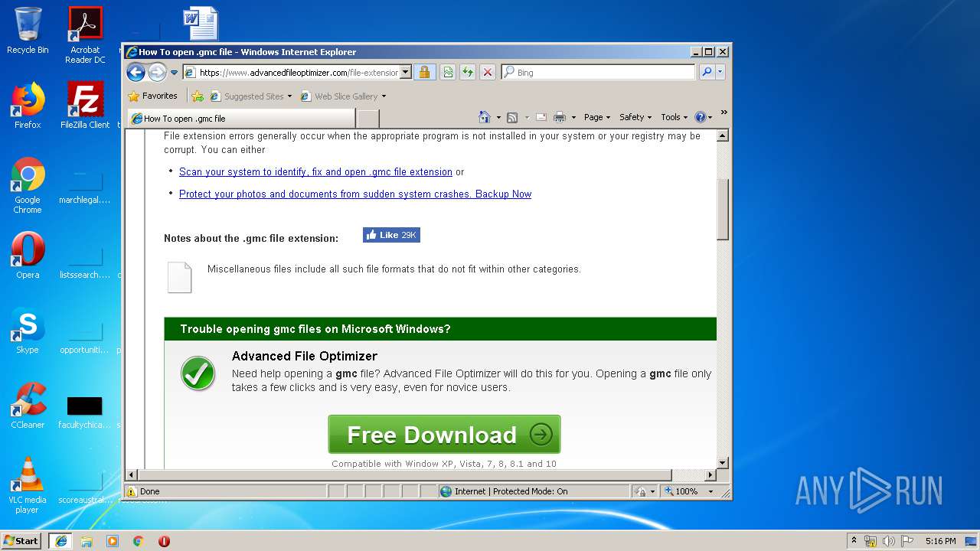
Task: Click the green checkmark badge icon
Action: coord(198,373)
